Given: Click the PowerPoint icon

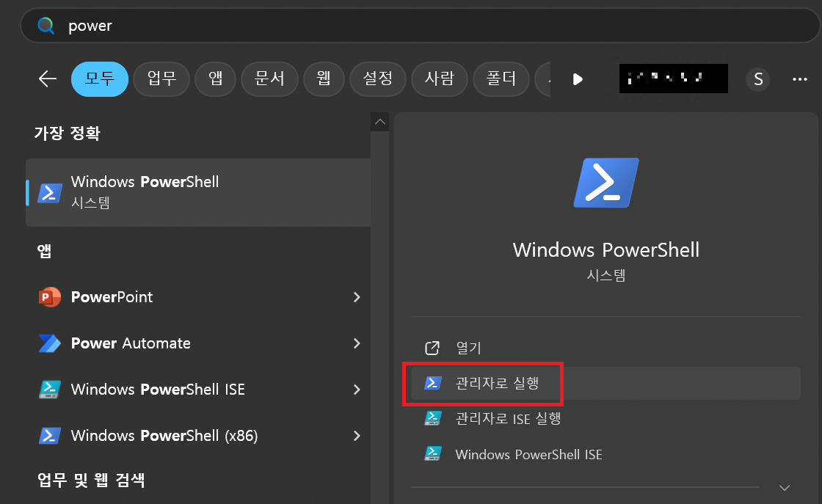Looking at the screenshot, I should coord(50,297).
